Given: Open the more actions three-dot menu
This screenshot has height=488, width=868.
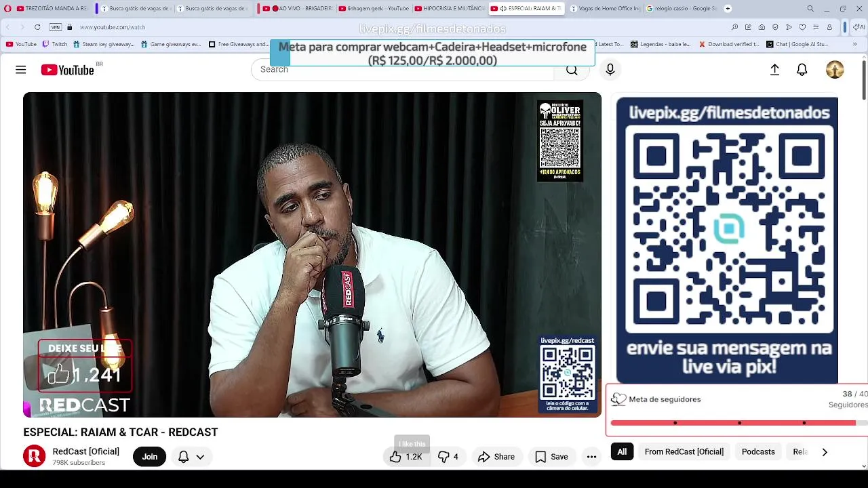Looking at the screenshot, I should pyautogui.click(x=591, y=457).
